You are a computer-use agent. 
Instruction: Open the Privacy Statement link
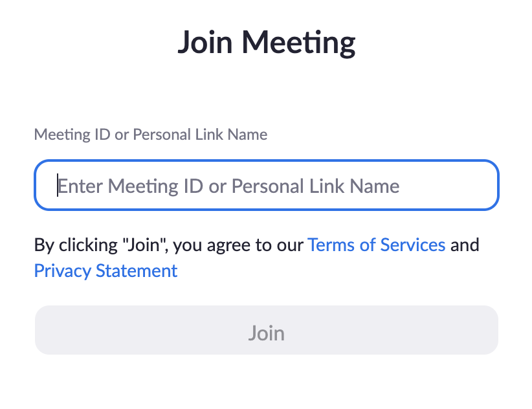pos(105,271)
